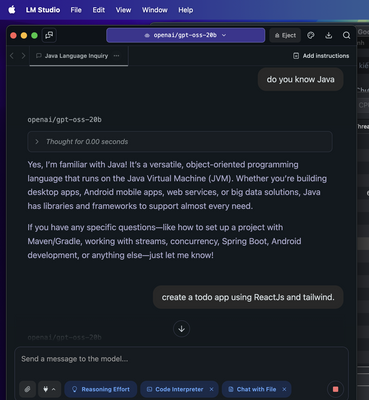The height and width of the screenshot is (400, 369).
Task: Click the search magnifier icon
Action: pyautogui.click(x=347, y=35)
